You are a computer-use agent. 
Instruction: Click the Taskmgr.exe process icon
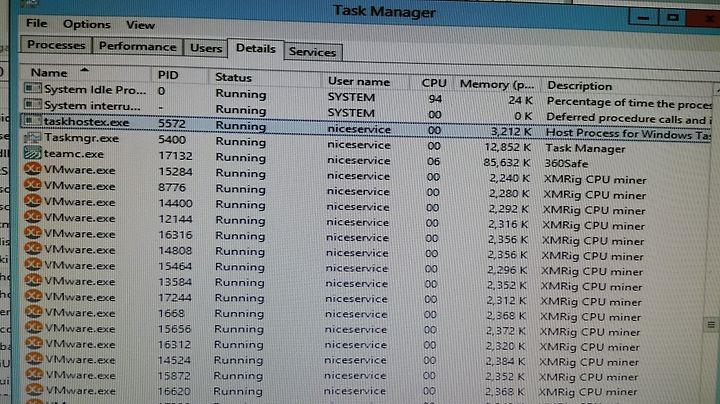click(x=33, y=137)
